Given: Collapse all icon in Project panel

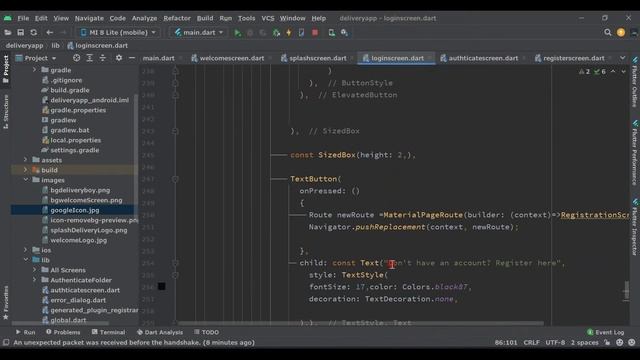Looking at the screenshot, I should click(x=102, y=58).
